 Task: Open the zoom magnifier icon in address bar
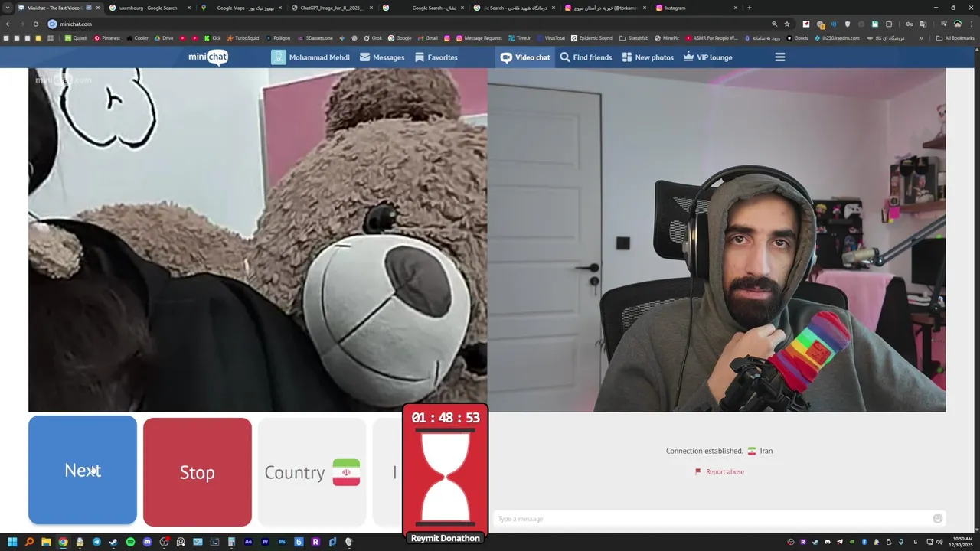click(x=774, y=24)
